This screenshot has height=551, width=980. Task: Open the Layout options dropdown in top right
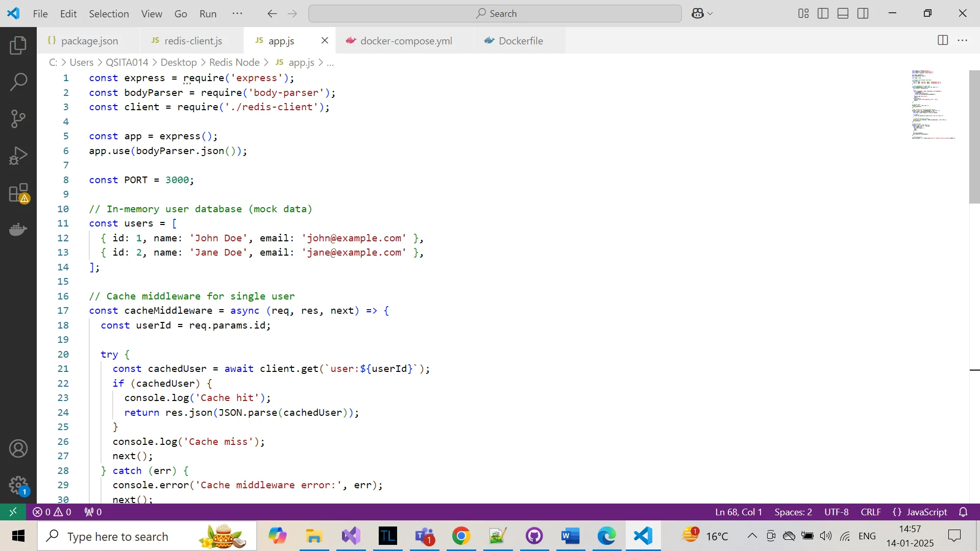(804, 13)
